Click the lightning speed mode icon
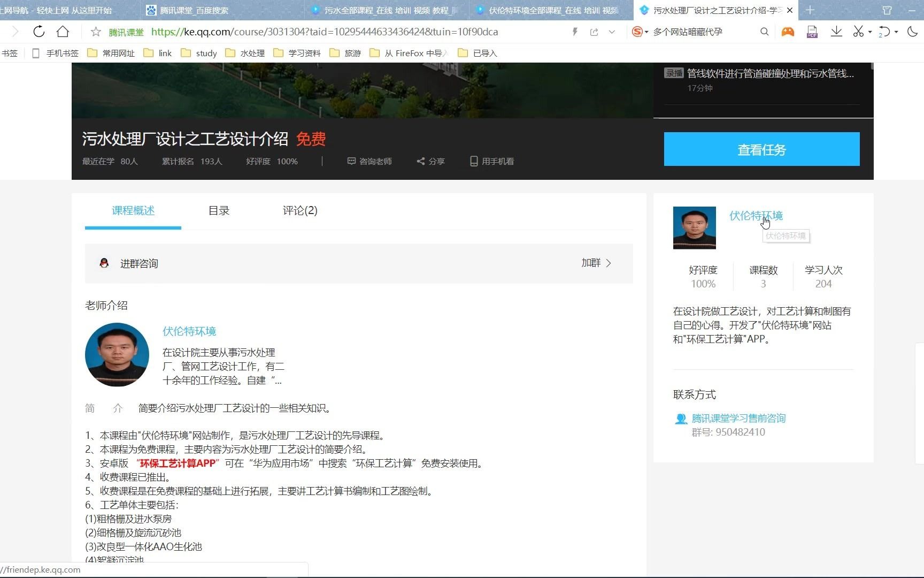The width and height of the screenshot is (924, 578). (x=575, y=32)
